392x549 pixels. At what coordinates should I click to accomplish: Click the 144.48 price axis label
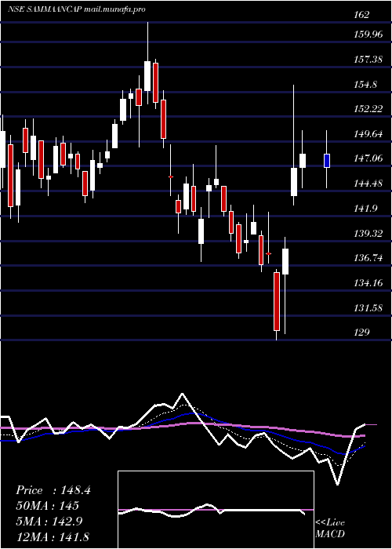point(368,184)
